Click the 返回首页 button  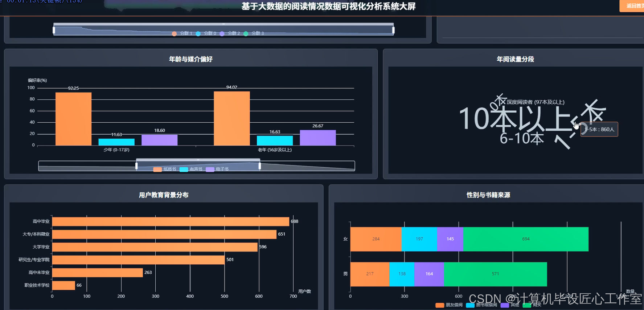[x=632, y=6]
